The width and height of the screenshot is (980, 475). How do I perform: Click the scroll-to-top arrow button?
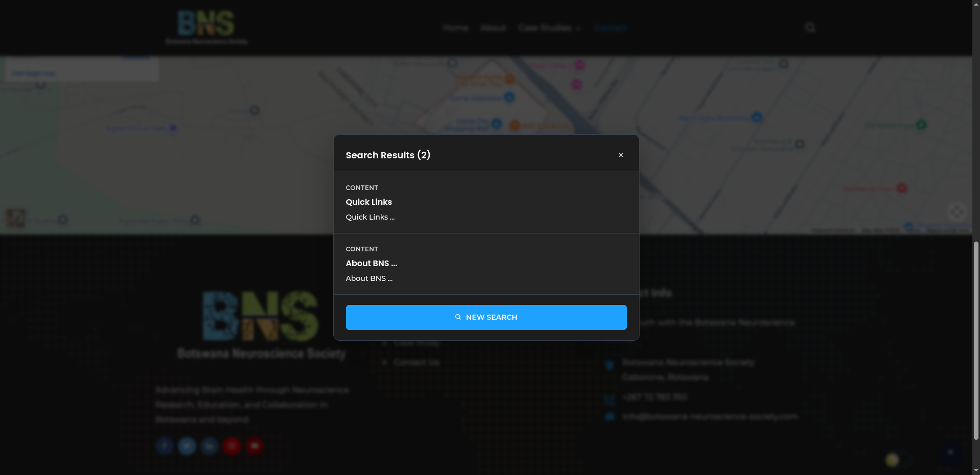950,452
